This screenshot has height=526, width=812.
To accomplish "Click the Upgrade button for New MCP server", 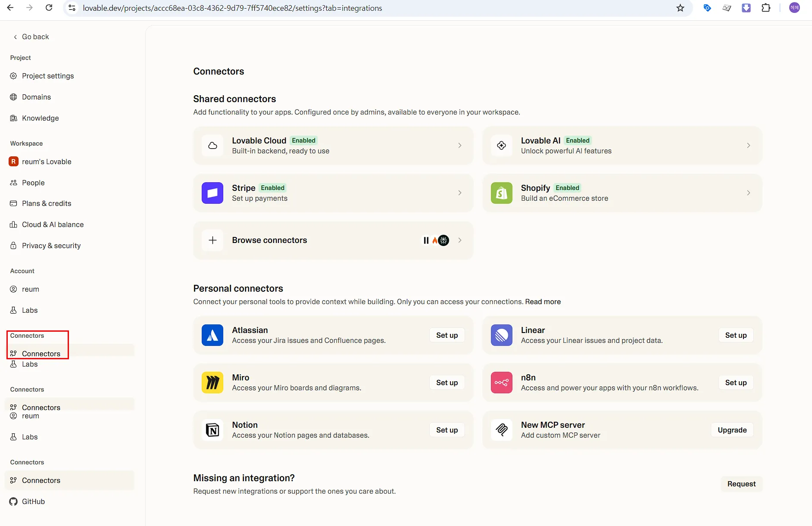I will [x=732, y=430].
